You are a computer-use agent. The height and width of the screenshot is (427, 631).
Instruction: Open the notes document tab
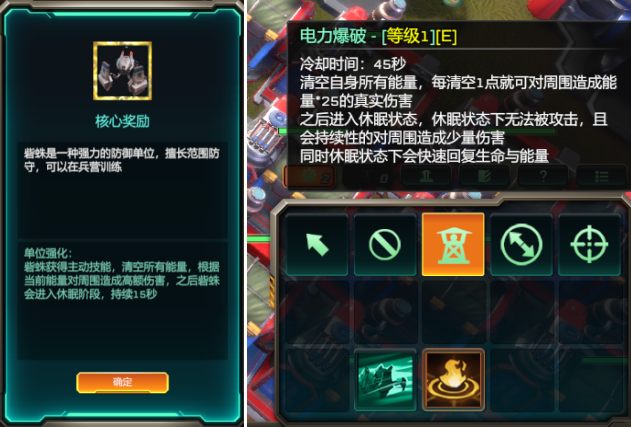click(485, 176)
